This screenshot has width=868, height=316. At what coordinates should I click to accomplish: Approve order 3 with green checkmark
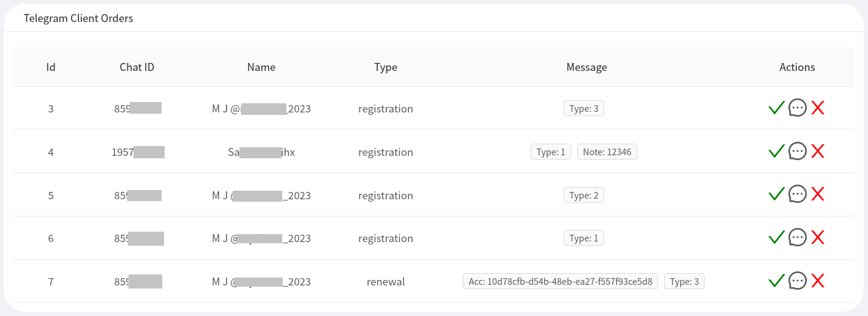(776, 108)
